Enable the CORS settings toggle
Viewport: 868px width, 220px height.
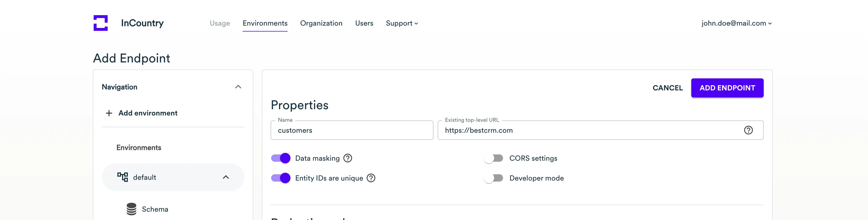pyautogui.click(x=493, y=158)
